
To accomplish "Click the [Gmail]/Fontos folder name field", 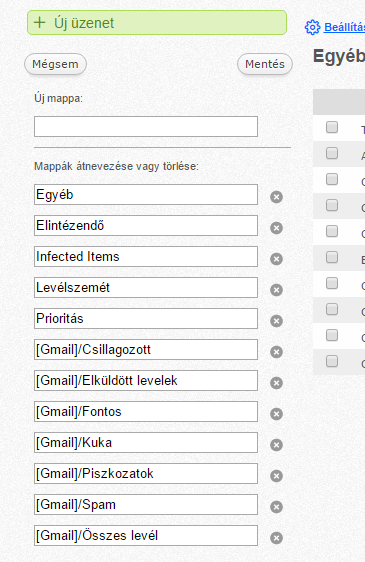I will coord(146,411).
